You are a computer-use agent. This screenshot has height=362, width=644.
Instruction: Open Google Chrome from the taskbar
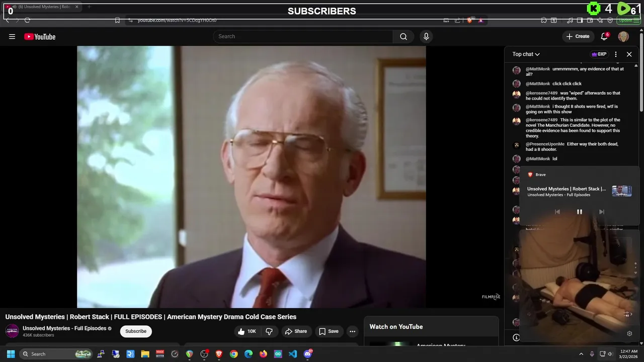[x=234, y=354]
